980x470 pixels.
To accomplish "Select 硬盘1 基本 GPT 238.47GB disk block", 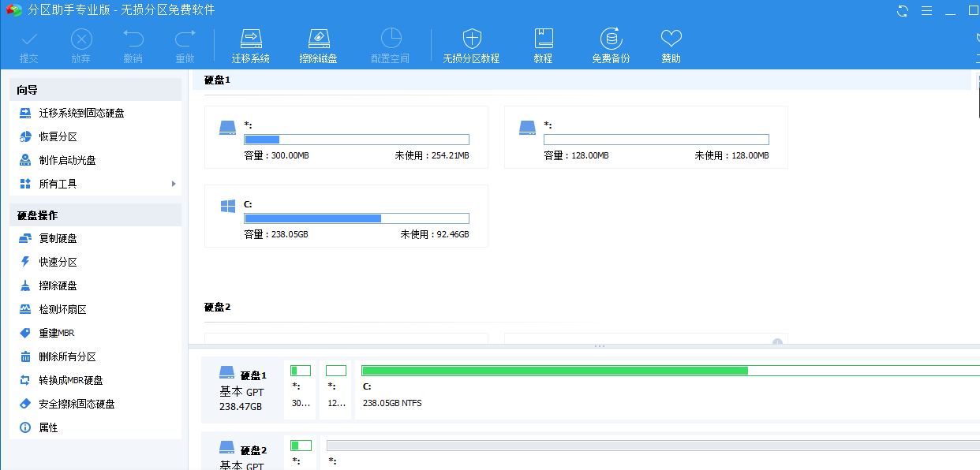I will (x=242, y=390).
